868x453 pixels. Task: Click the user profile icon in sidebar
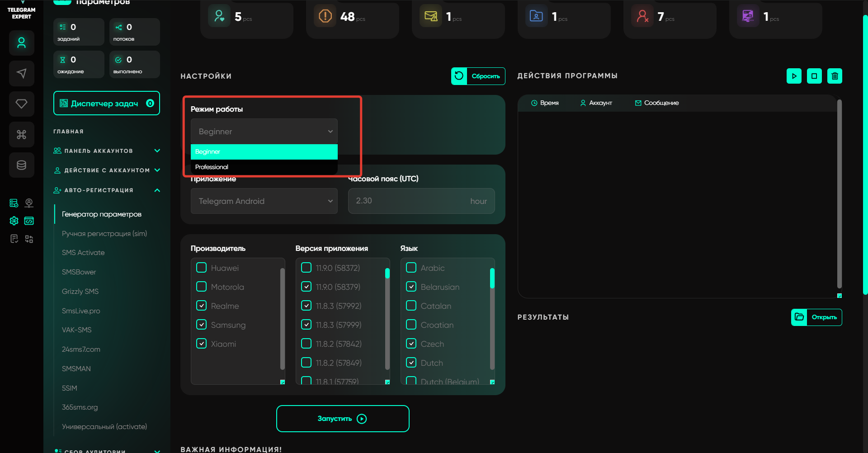pyautogui.click(x=21, y=43)
